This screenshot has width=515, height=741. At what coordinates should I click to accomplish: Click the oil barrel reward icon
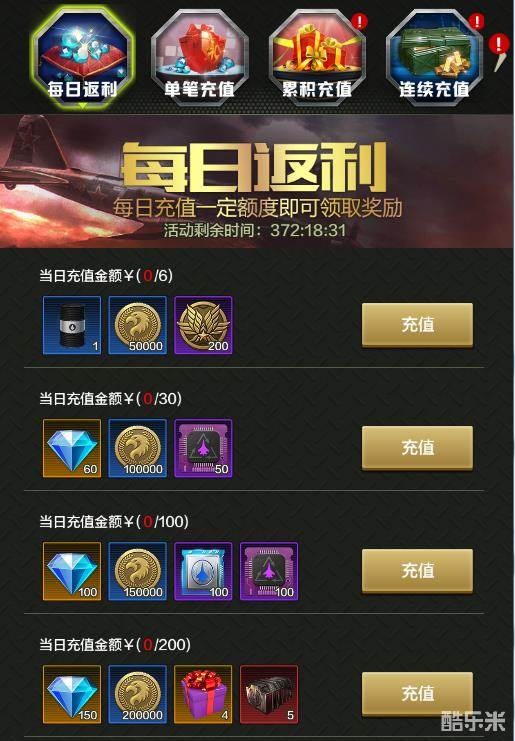pos(72,325)
